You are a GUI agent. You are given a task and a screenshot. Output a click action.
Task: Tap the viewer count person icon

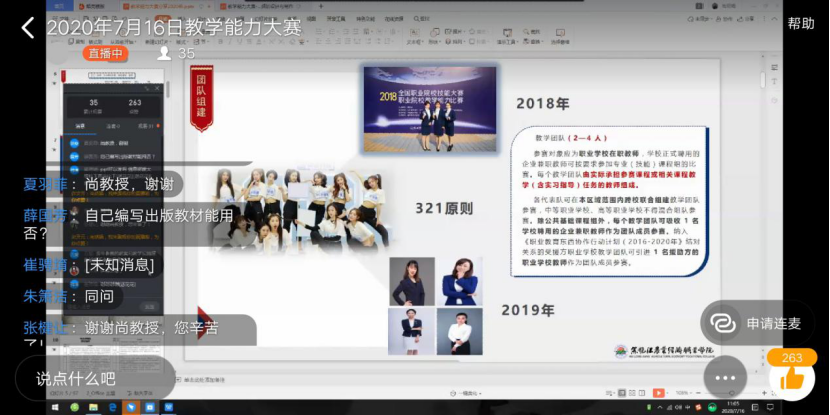coord(164,54)
